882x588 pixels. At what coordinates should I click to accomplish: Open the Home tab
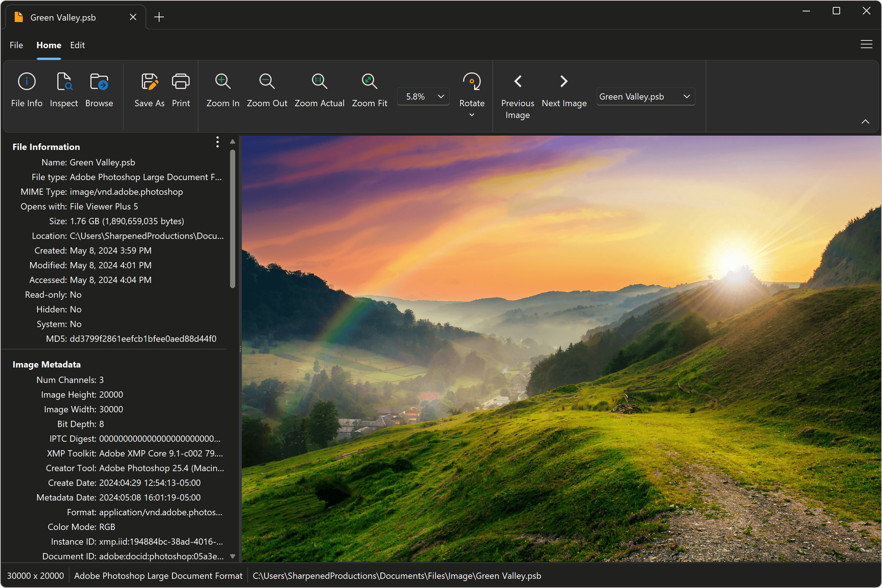[48, 44]
